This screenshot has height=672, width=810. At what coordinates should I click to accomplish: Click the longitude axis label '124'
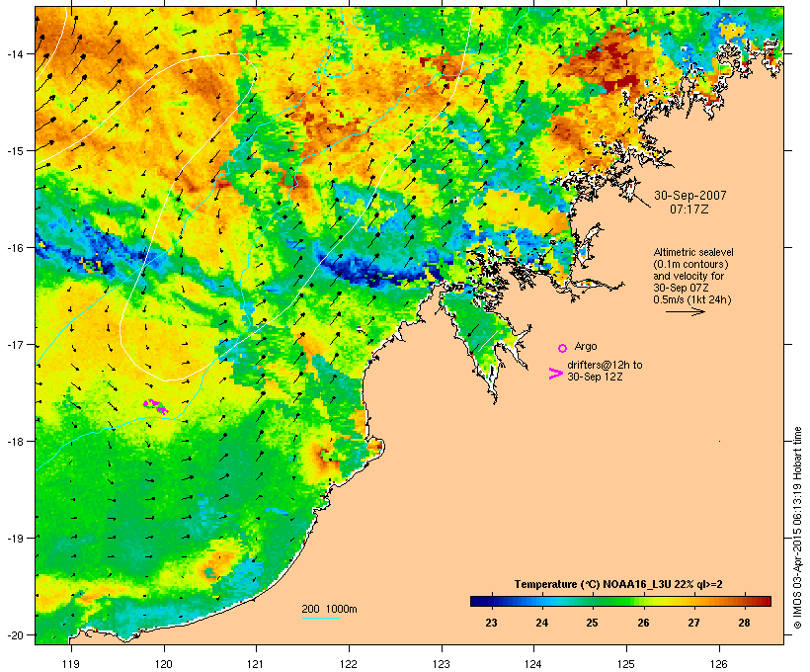point(533,664)
